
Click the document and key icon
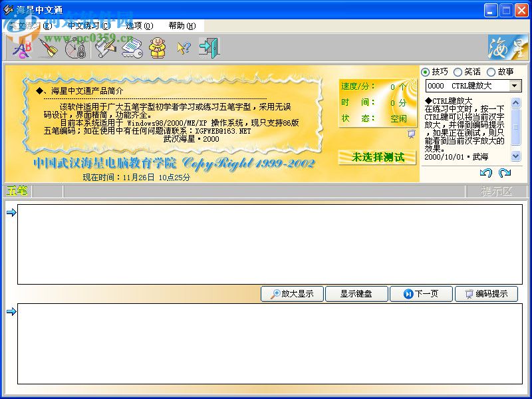(x=132, y=49)
